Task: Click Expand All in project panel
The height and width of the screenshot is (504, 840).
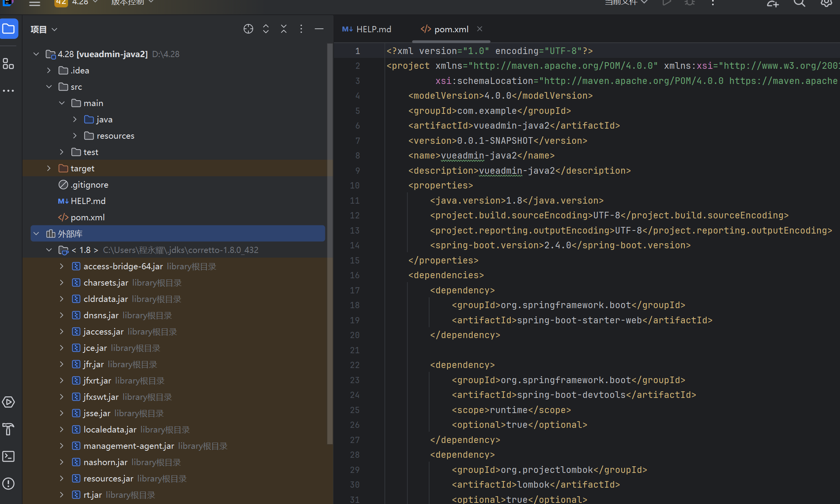Action: (266, 29)
